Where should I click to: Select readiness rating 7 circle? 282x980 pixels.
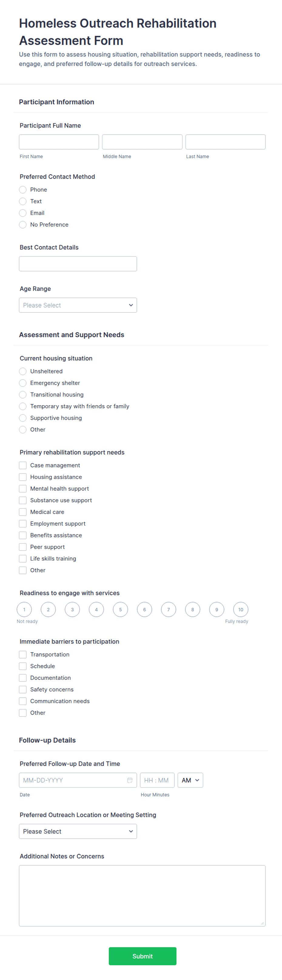click(x=169, y=609)
